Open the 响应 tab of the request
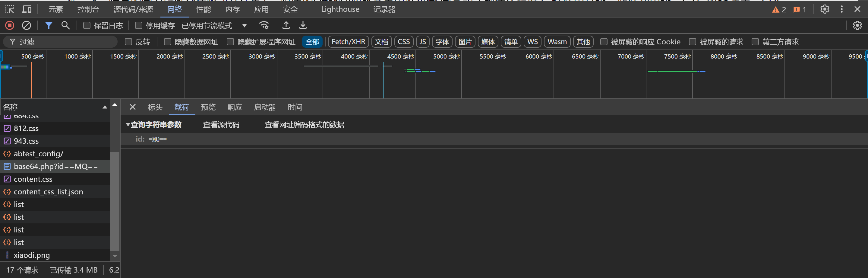This screenshot has width=868, height=278. pyautogui.click(x=235, y=107)
